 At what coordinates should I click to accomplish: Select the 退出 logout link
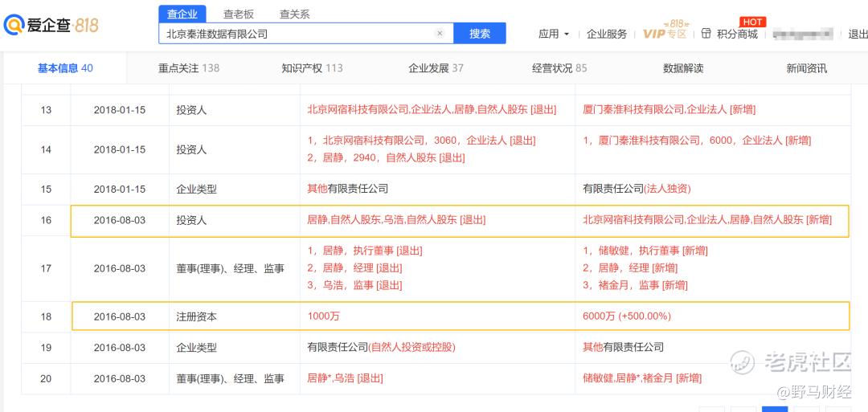click(x=858, y=34)
